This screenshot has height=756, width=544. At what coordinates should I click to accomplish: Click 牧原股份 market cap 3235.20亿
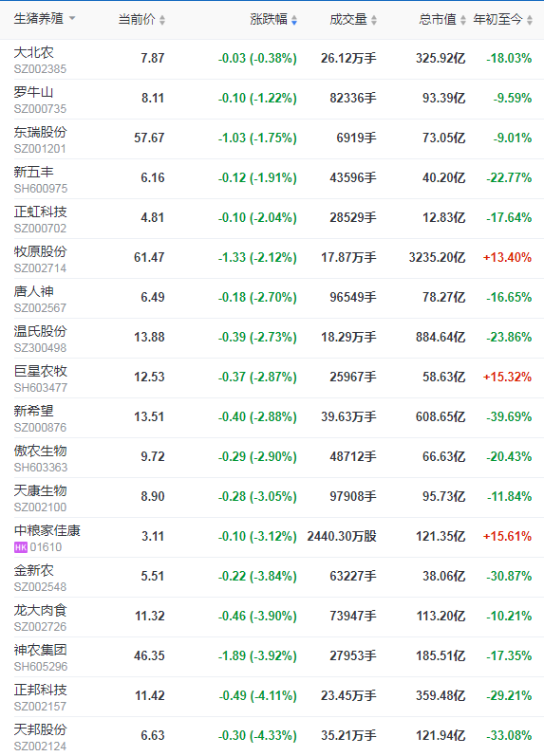pos(437,257)
